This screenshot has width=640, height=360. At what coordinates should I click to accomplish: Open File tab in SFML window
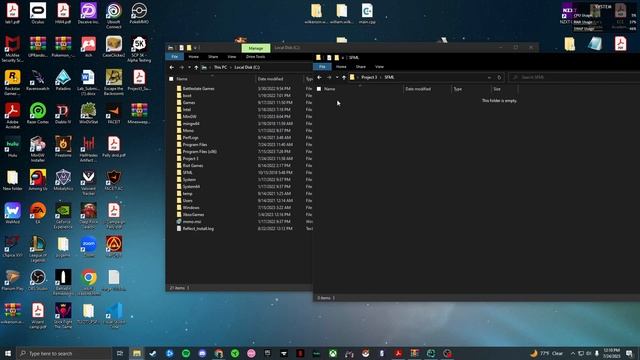[322, 67]
